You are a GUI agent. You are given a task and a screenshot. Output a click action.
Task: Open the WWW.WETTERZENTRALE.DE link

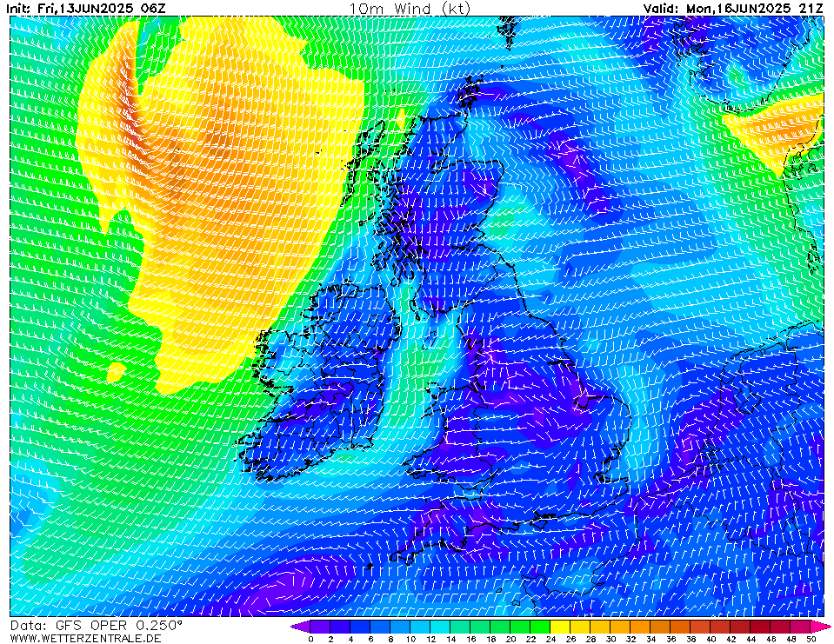pyautogui.click(x=85, y=638)
